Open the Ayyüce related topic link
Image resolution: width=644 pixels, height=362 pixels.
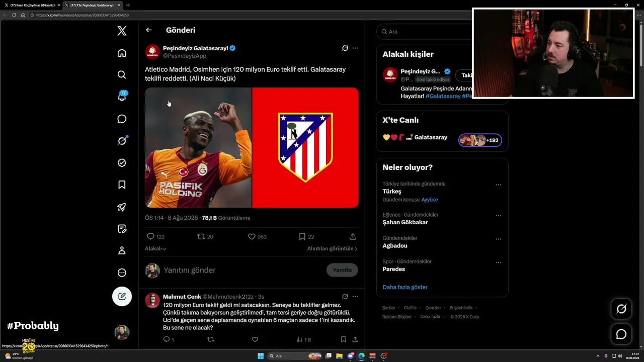[x=430, y=200]
